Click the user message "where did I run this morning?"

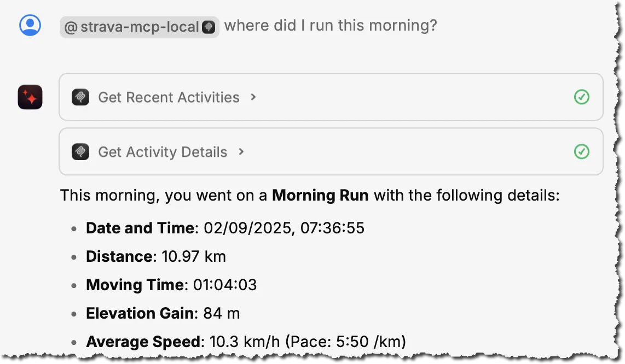pos(331,26)
